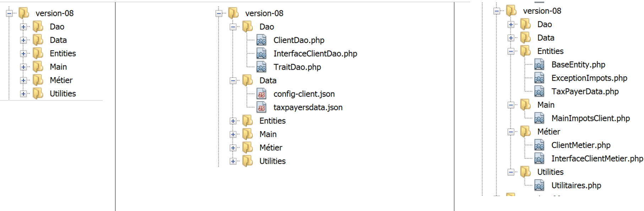Click the PHP icon of InterfaceClientMetier.php
Viewport: 644px width, 211px height.
539,158
